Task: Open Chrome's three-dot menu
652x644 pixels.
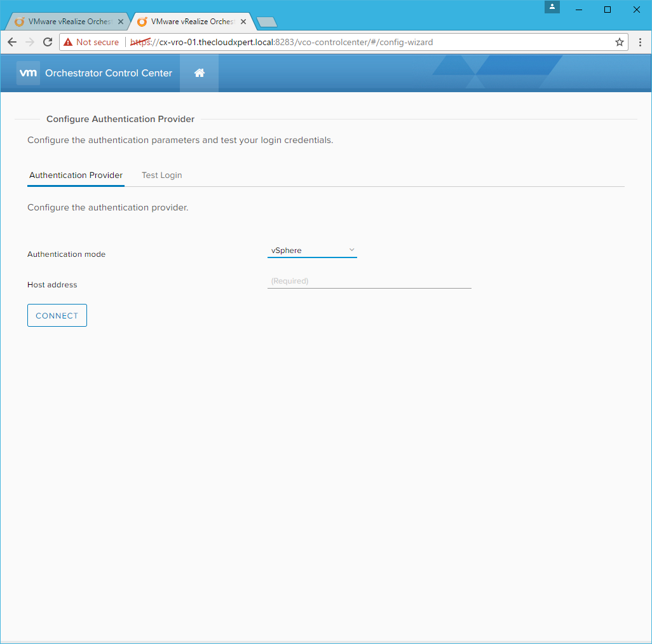Action: tap(640, 42)
